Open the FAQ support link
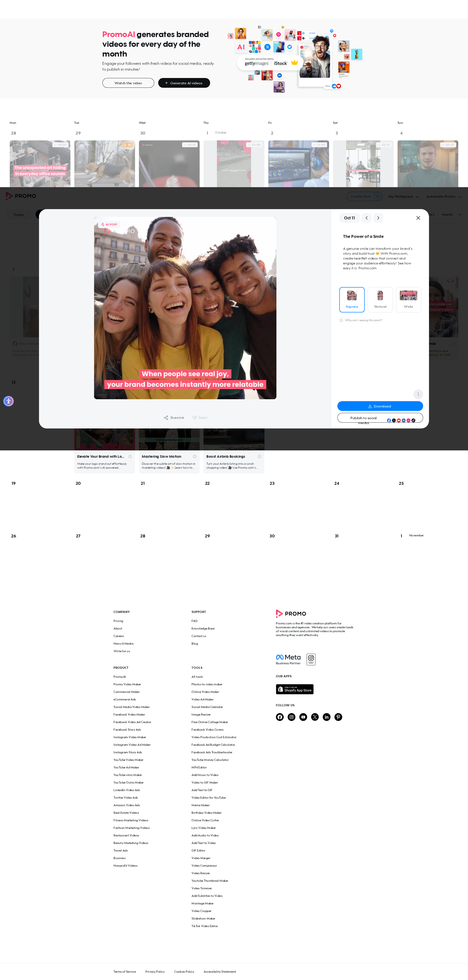Viewport: 468px width, 980px height. point(195,621)
